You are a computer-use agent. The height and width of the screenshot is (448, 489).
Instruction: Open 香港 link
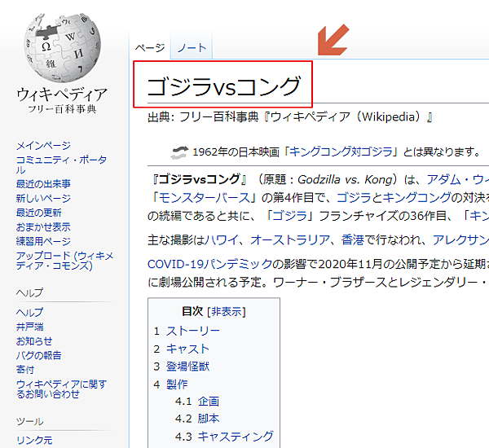pos(353,240)
